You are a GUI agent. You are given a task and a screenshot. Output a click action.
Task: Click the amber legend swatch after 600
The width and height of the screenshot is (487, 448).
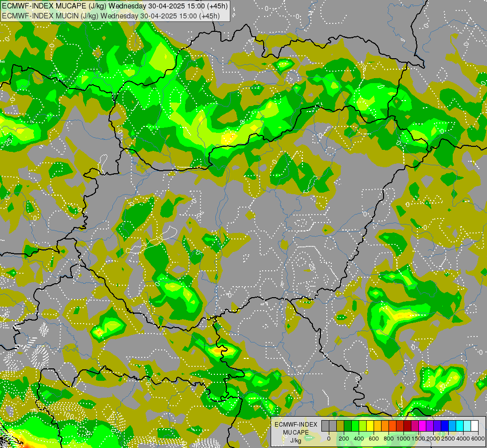[x=378, y=426]
